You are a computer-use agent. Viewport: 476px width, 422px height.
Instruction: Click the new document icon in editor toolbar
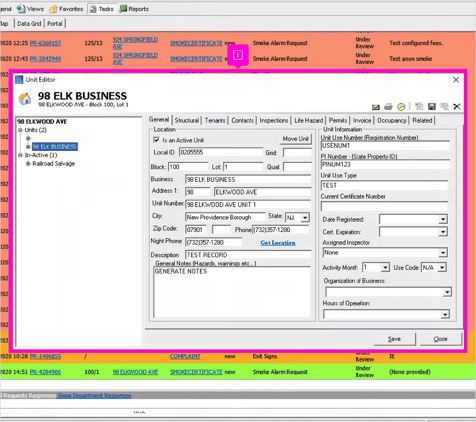pos(419,106)
